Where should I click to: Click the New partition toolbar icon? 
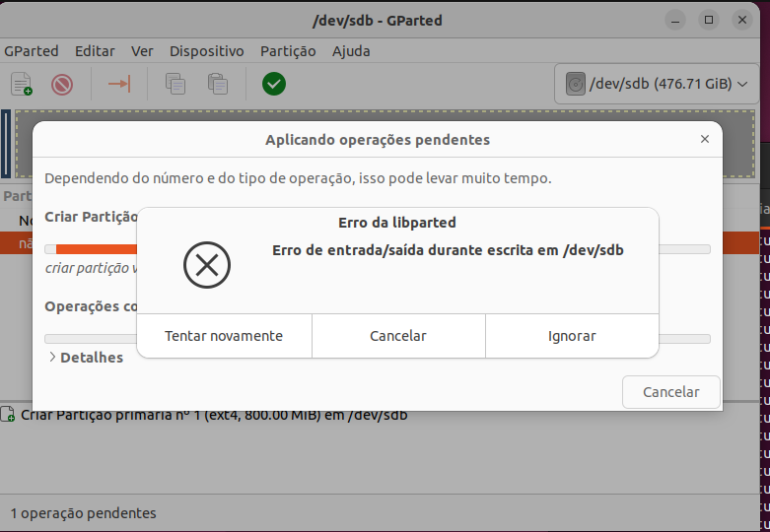pos(22,84)
